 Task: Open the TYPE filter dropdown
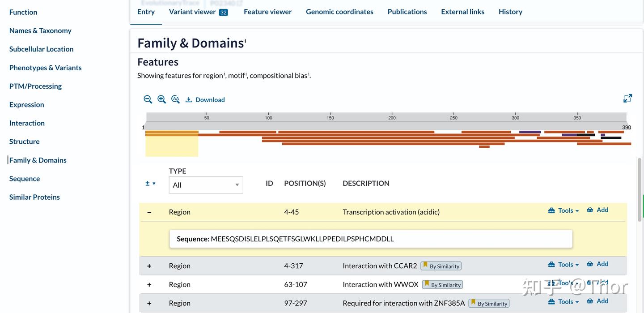click(206, 185)
